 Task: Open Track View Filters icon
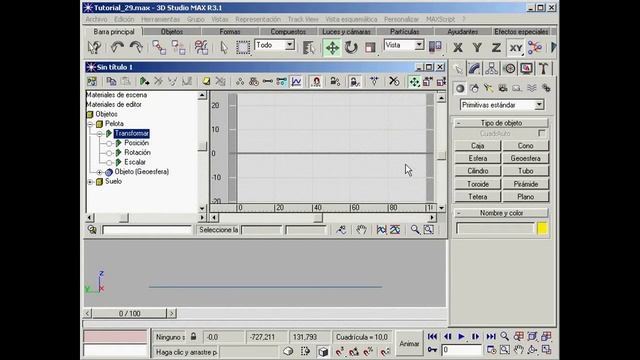tap(92, 82)
